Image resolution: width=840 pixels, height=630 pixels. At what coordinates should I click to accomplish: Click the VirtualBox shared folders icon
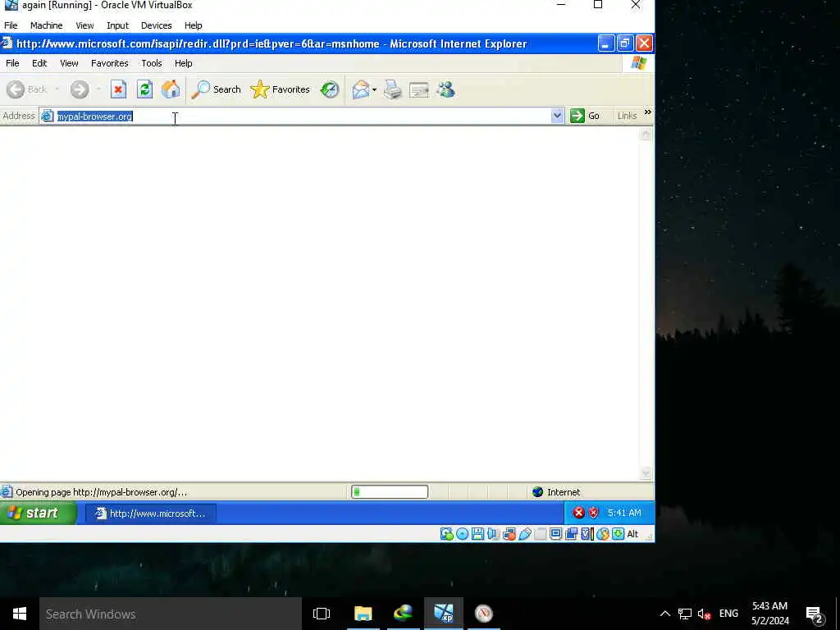pyautogui.click(x=541, y=533)
